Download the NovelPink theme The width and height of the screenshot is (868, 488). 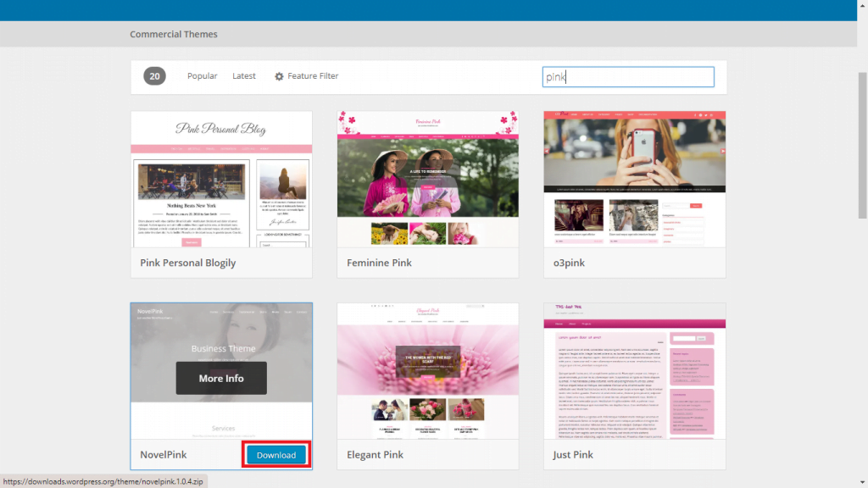click(275, 454)
